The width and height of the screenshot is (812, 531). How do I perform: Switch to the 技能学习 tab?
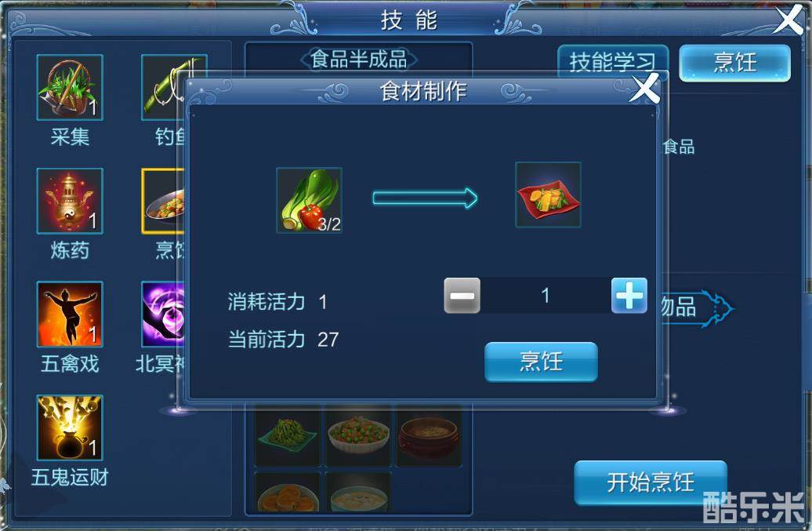coord(613,62)
